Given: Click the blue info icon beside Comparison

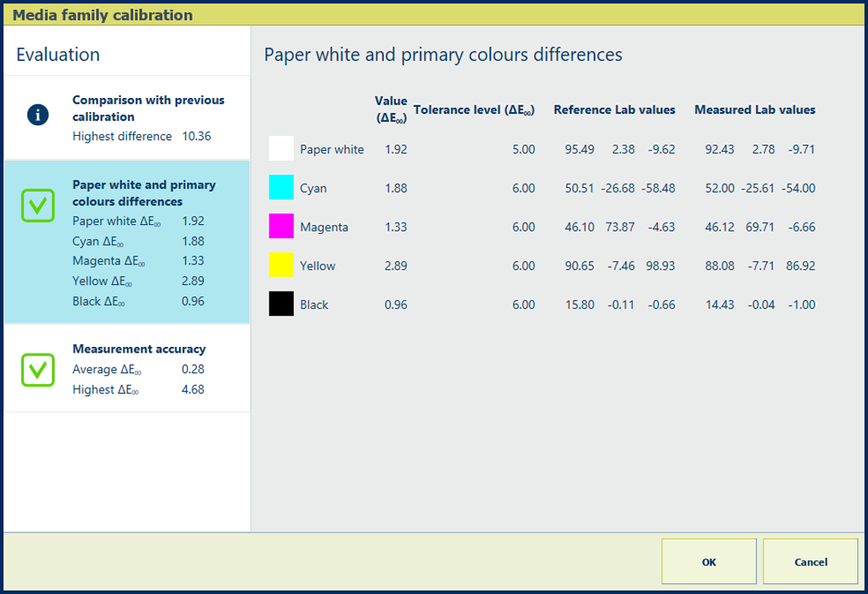Looking at the screenshot, I should [38, 115].
